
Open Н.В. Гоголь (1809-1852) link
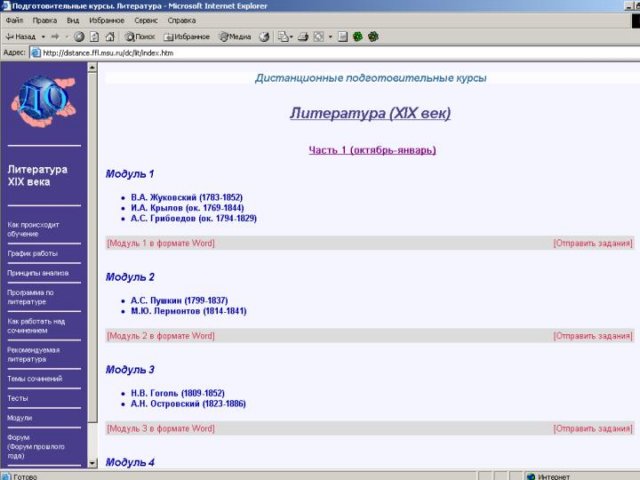tap(178, 393)
